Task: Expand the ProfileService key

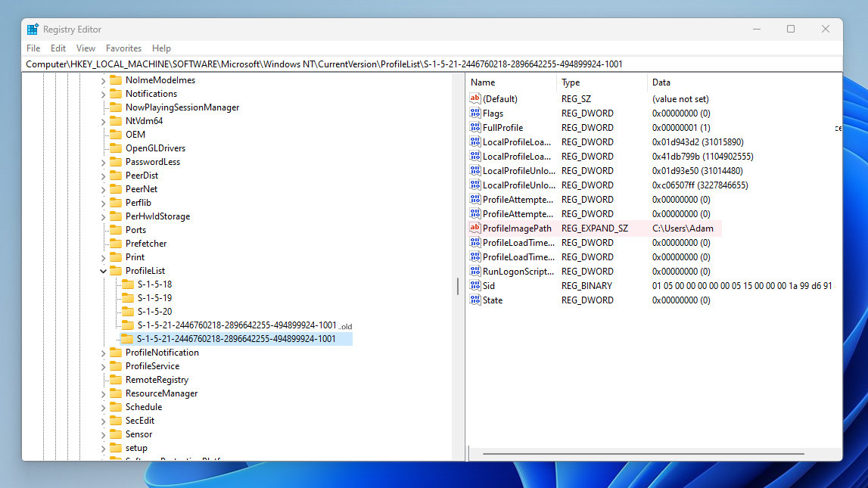Action: 103,367
